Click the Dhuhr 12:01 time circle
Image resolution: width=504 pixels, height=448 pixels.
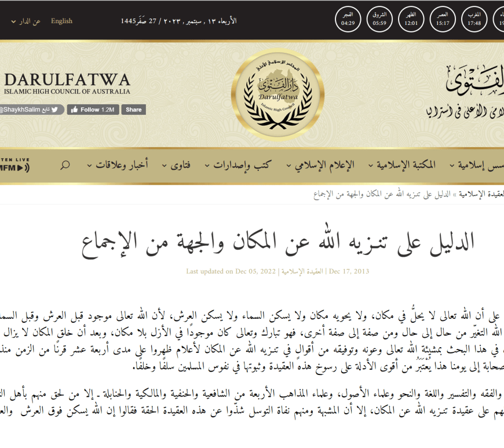411,19
